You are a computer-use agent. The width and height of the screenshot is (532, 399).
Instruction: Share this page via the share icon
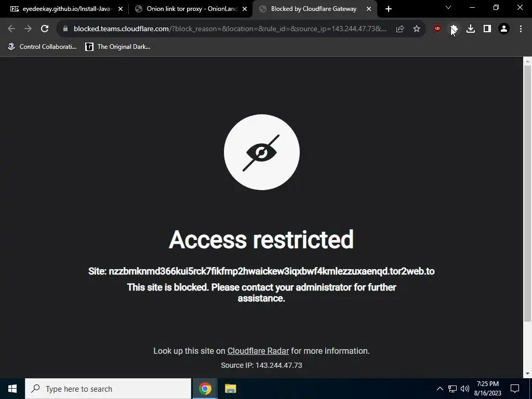pyautogui.click(x=400, y=29)
